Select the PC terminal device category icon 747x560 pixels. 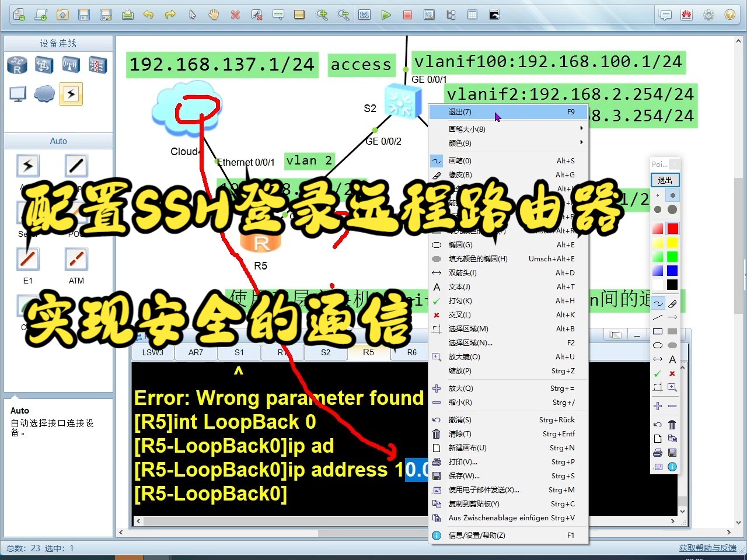pos(18,93)
